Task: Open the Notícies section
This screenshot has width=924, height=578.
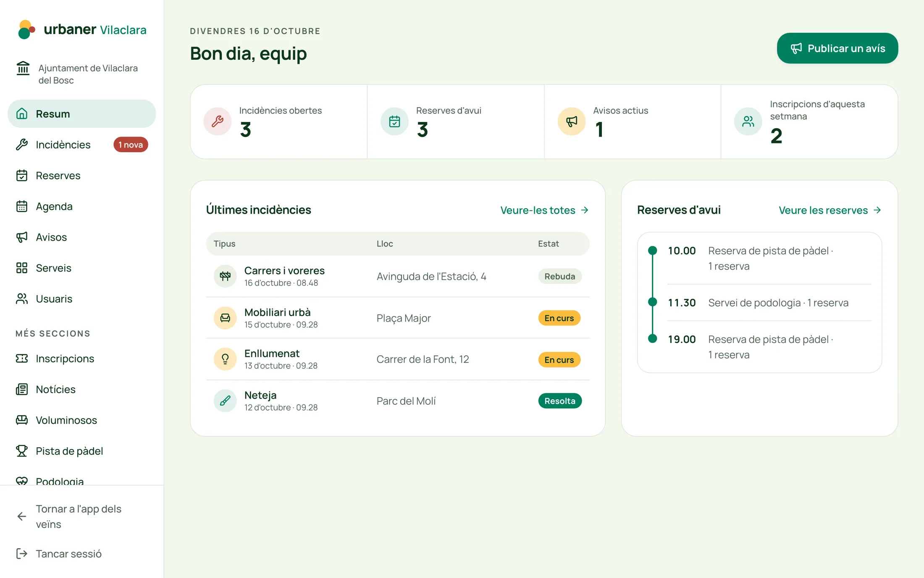Action: tap(81, 389)
